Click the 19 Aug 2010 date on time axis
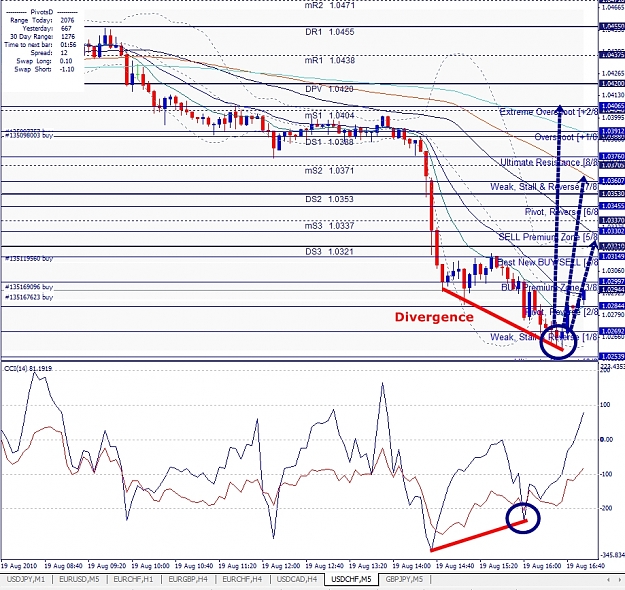This screenshot has width=625, height=590. pyautogui.click(x=19, y=566)
